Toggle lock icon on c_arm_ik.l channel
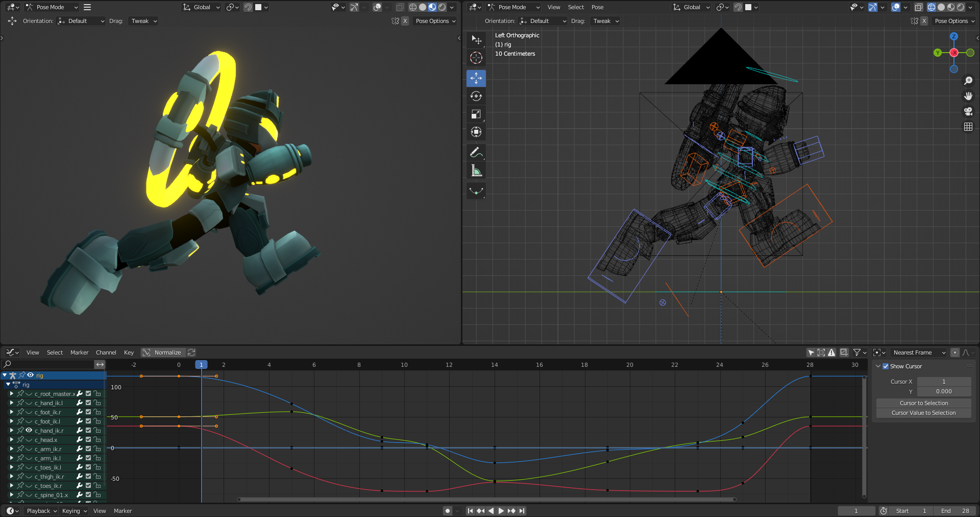Image resolution: width=980 pixels, height=517 pixels. click(97, 458)
